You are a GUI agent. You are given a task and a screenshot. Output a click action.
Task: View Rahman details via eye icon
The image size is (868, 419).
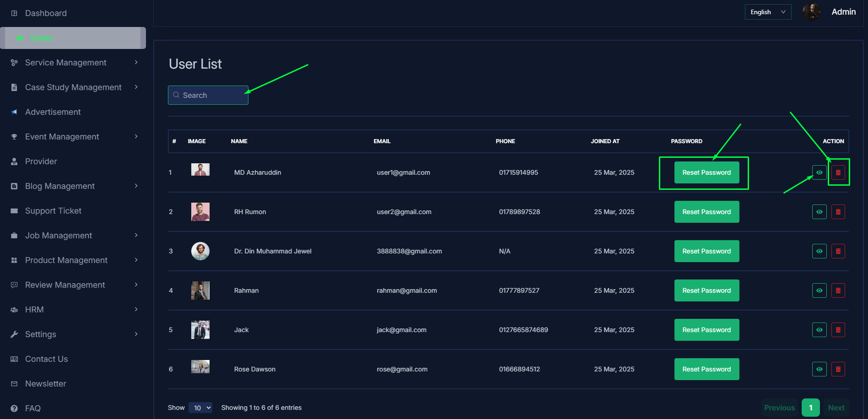(x=819, y=290)
